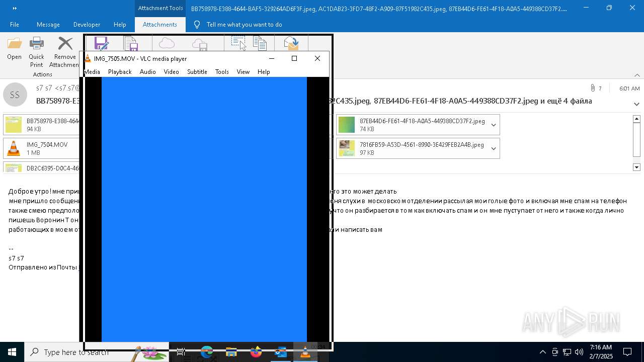Open the VLC Tools menu
This screenshot has width=644, height=362.
click(x=222, y=71)
